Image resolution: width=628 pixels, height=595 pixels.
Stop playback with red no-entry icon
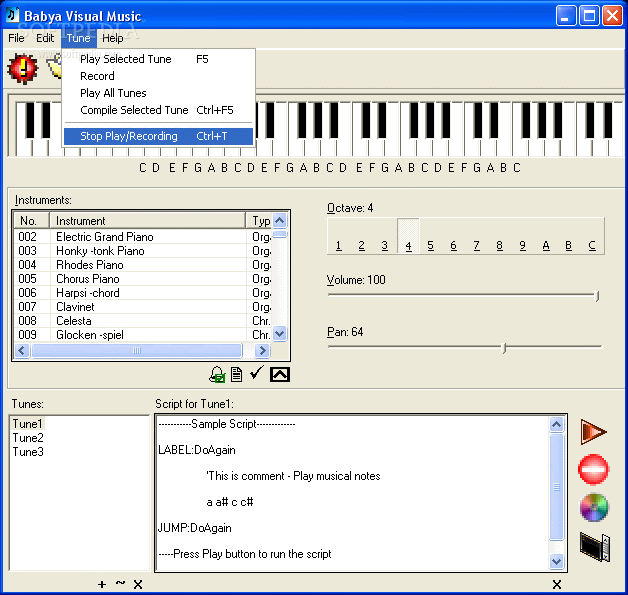click(x=594, y=469)
